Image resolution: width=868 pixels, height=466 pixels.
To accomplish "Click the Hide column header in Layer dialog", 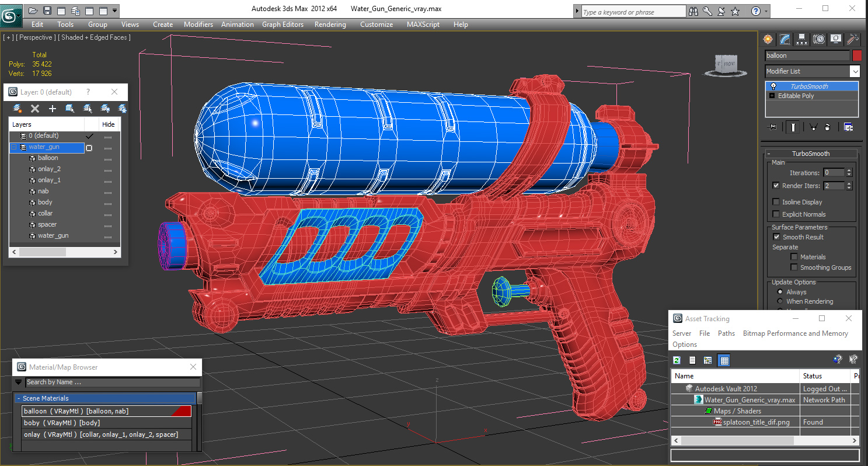I will [109, 124].
